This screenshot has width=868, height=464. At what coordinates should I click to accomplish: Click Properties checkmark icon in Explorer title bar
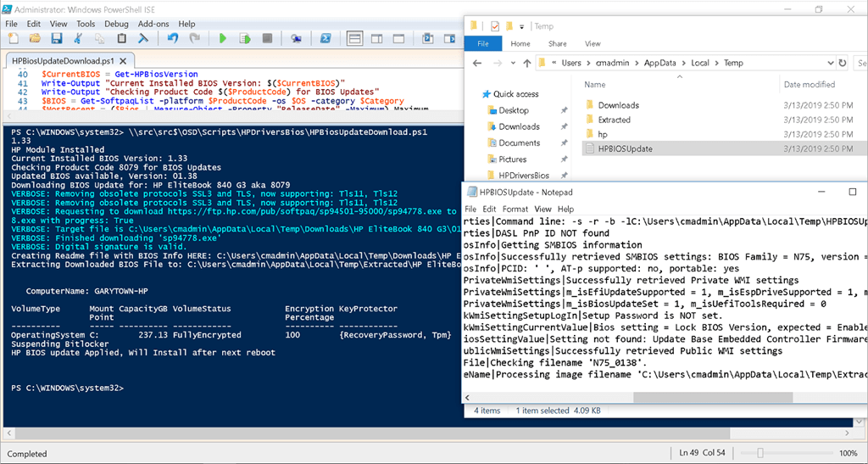(495, 26)
